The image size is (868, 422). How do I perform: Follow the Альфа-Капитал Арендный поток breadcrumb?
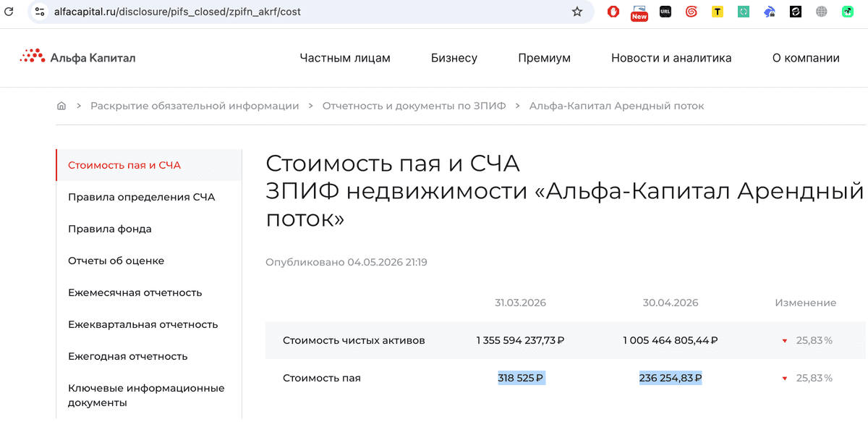point(616,106)
